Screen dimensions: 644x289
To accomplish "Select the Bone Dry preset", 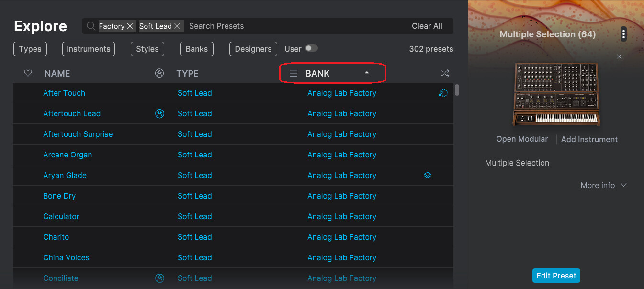I will coord(59,196).
